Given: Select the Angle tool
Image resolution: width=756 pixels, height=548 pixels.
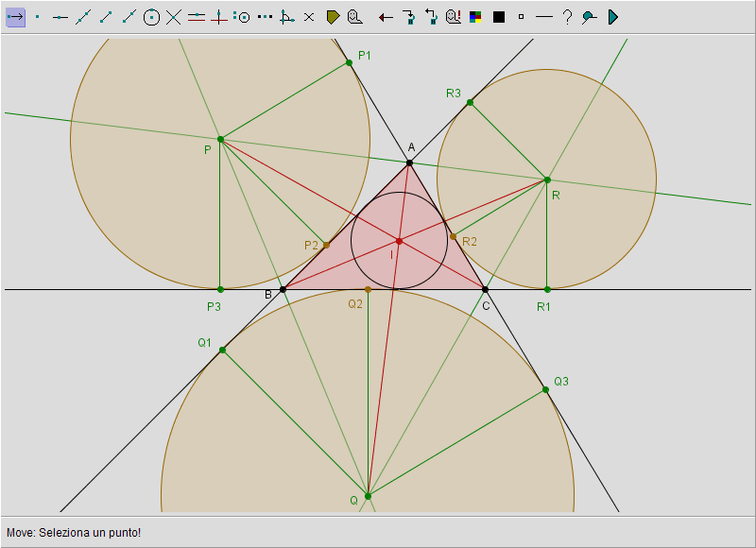Looking at the screenshot, I should pyautogui.click(x=287, y=17).
